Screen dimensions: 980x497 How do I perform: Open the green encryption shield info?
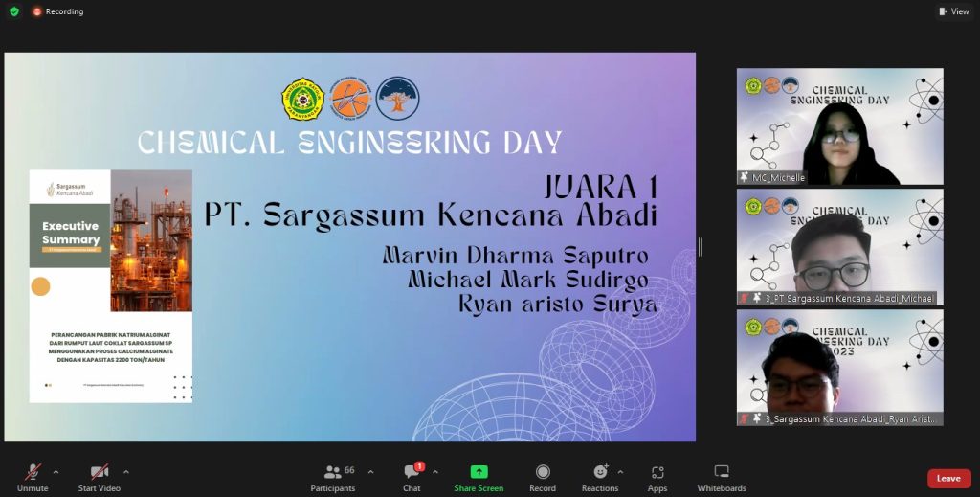coord(13,11)
